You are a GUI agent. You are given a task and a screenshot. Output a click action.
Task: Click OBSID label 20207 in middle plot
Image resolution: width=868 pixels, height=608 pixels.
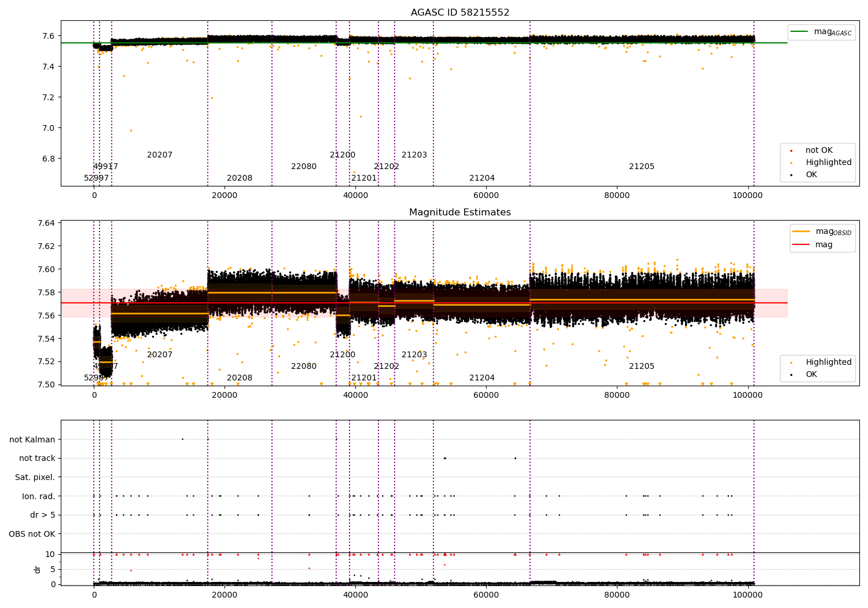(160, 355)
